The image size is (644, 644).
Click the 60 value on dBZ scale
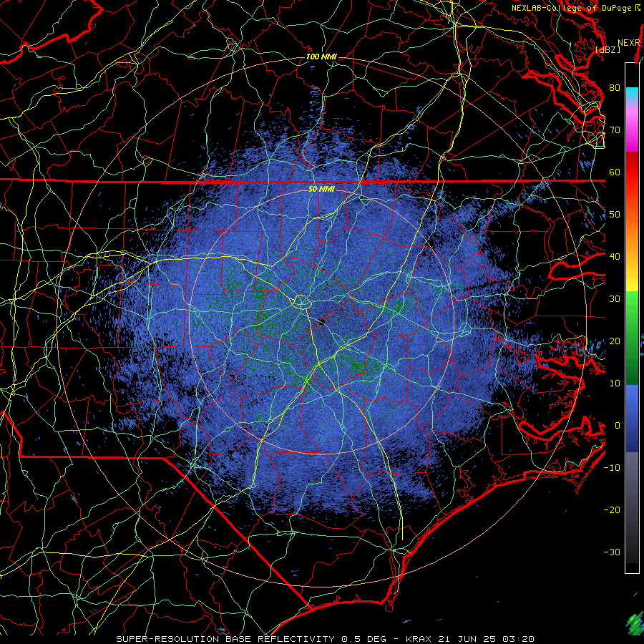click(x=615, y=172)
